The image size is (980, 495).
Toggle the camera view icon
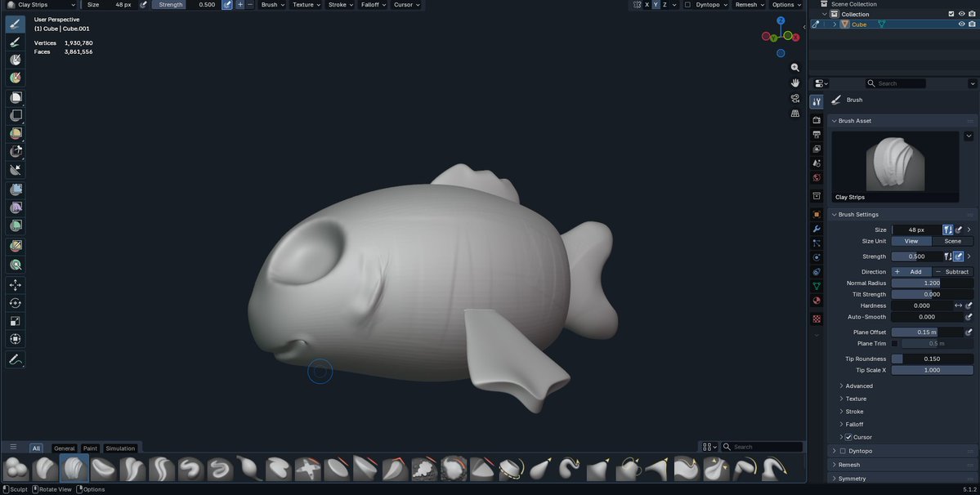795,98
